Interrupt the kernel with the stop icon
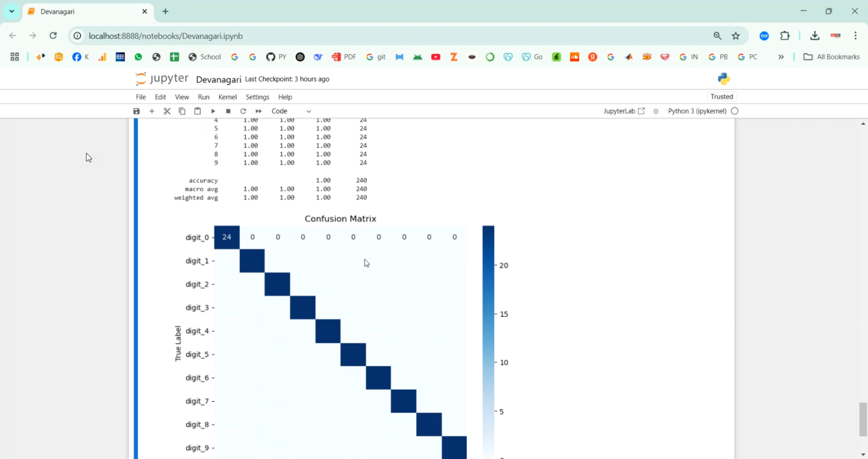Screen dimensions: 868x459 click(x=228, y=111)
